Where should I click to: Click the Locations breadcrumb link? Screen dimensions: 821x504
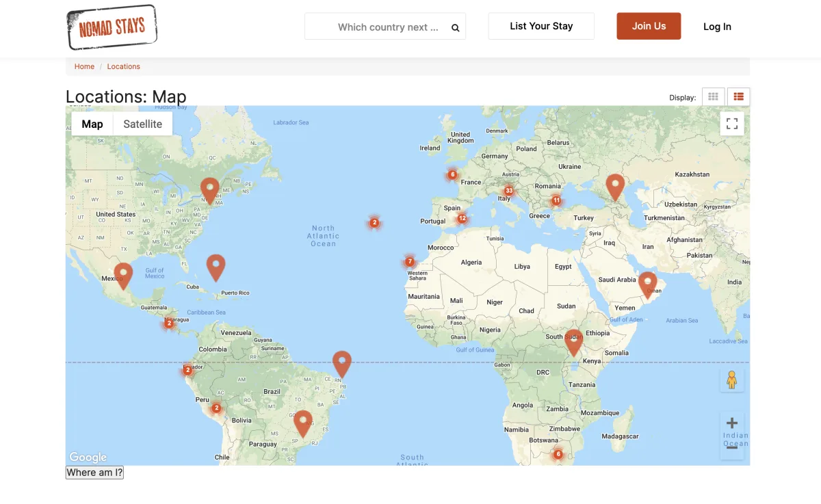click(124, 66)
